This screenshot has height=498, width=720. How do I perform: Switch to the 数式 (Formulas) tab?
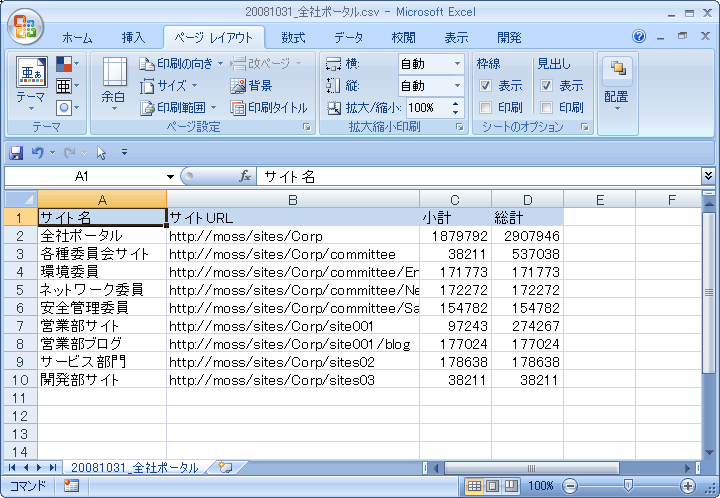point(293,38)
